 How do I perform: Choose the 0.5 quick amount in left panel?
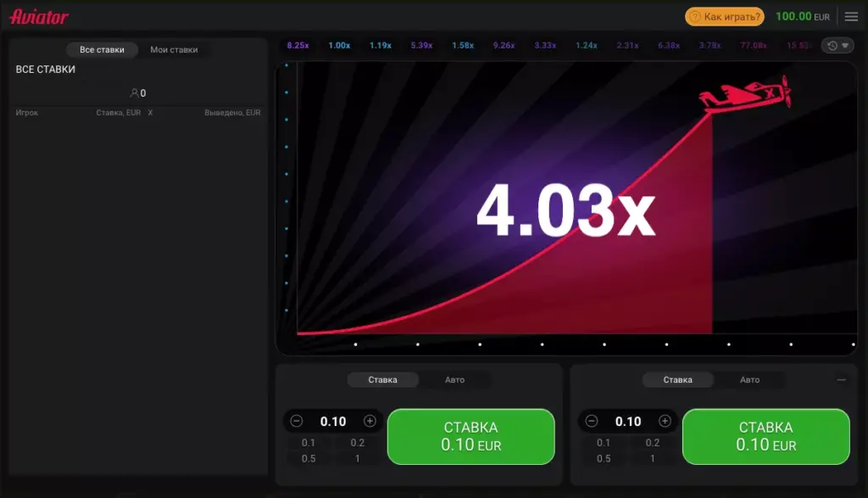click(308, 458)
